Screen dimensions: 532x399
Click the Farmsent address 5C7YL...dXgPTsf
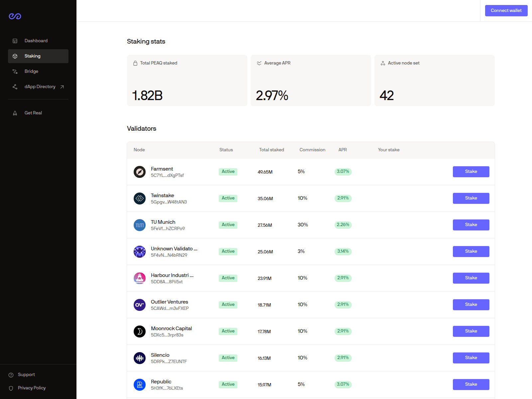[x=167, y=176]
